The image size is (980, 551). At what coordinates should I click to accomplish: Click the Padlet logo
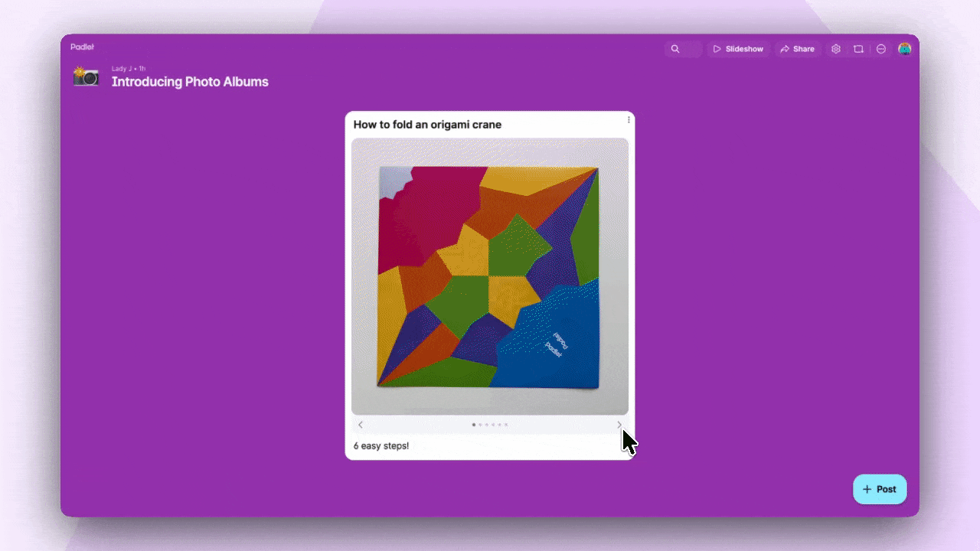click(x=83, y=47)
